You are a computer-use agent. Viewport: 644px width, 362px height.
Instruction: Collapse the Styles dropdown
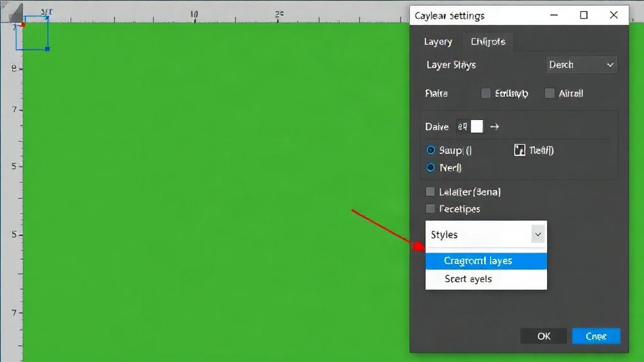click(538, 234)
